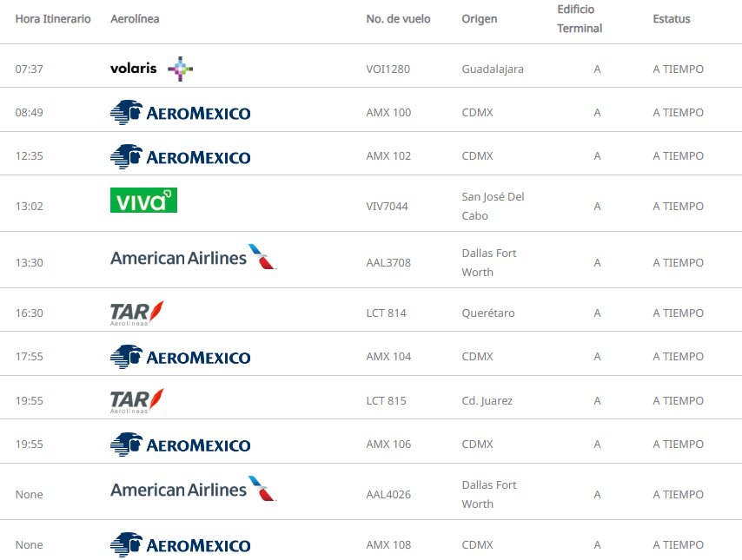The image size is (742, 560).
Task: Click the Aeromexico logo for flight AMX 108
Action: click(x=181, y=544)
